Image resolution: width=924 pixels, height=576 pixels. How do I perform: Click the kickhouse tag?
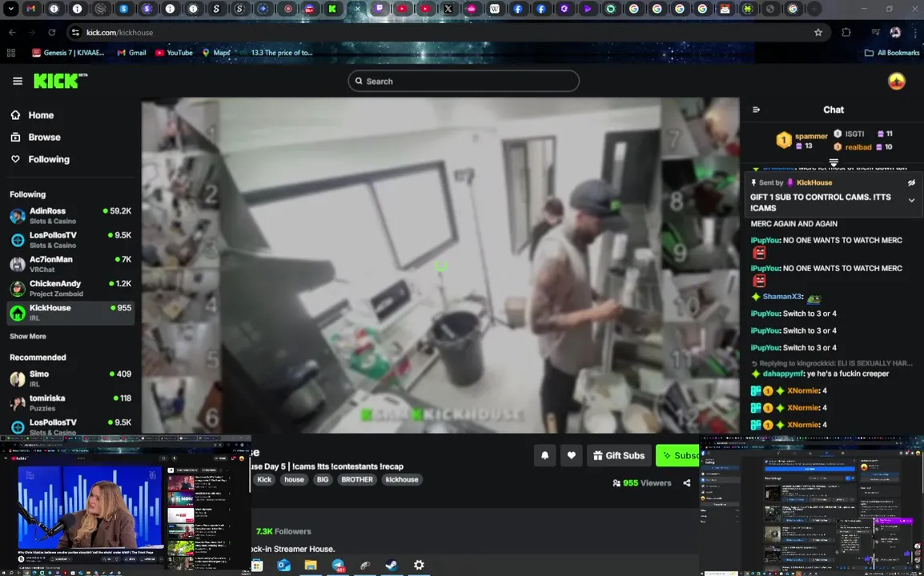point(402,479)
